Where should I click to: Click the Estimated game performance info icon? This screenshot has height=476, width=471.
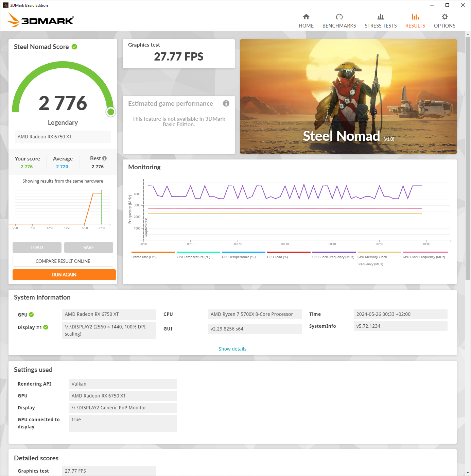(x=226, y=103)
